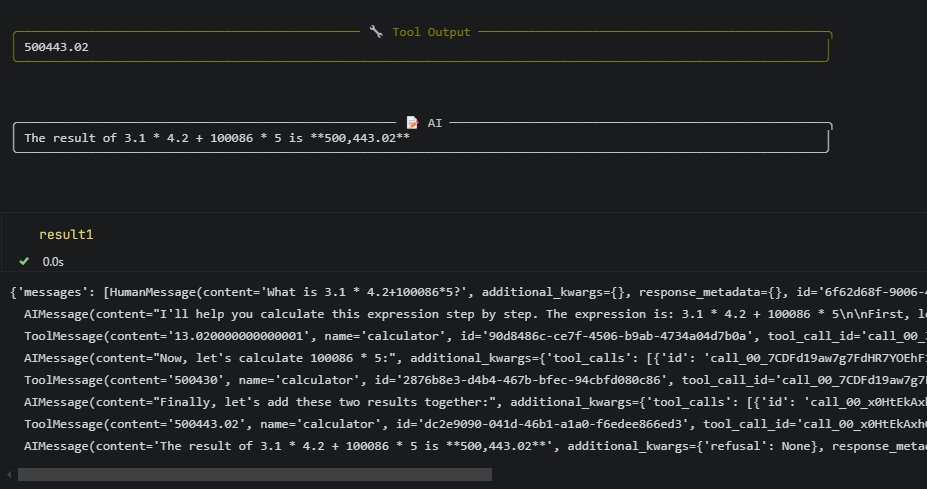Click the result1 code cell text
927x489 pixels.
point(66,235)
